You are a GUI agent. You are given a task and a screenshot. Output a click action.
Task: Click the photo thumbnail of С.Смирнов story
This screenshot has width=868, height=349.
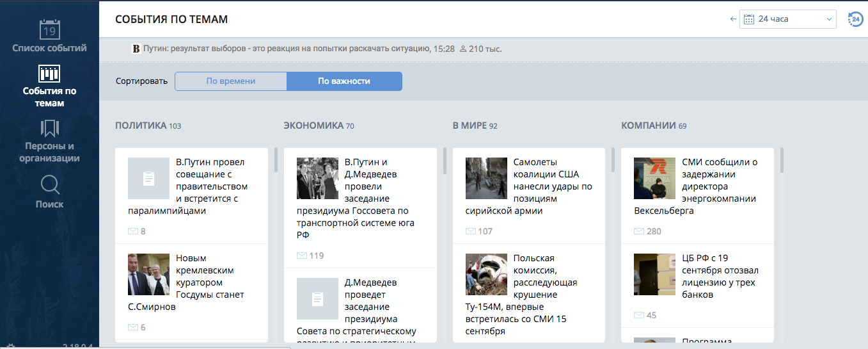coord(148,274)
